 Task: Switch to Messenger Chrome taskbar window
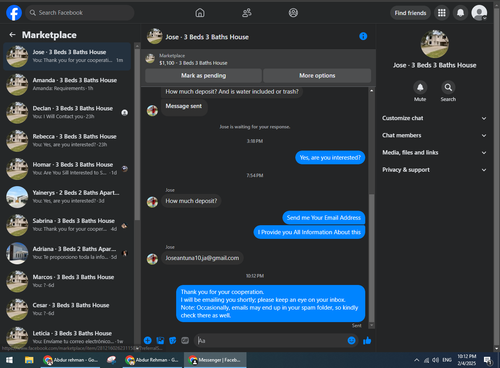click(215, 360)
